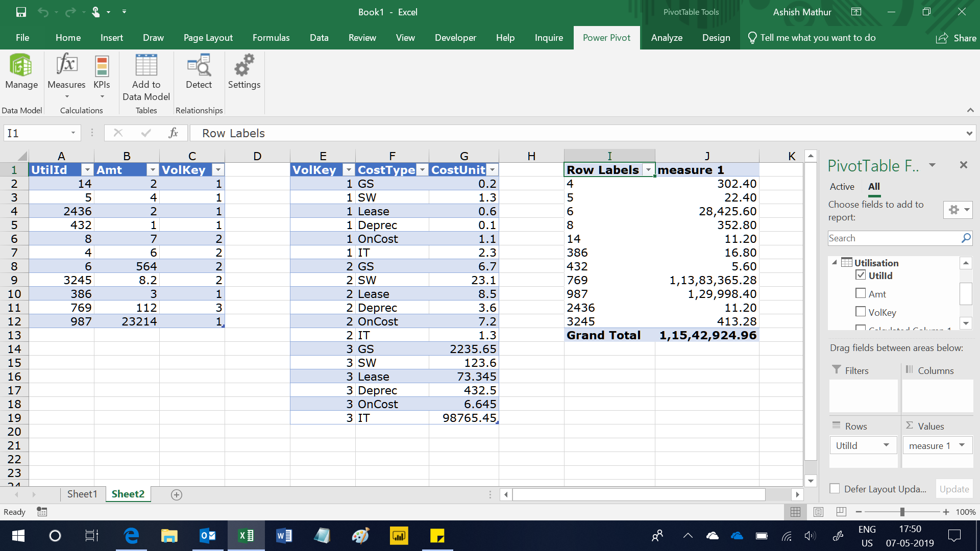Click Add to Data Model
This screenshot has width=980, height=551.
146,77
